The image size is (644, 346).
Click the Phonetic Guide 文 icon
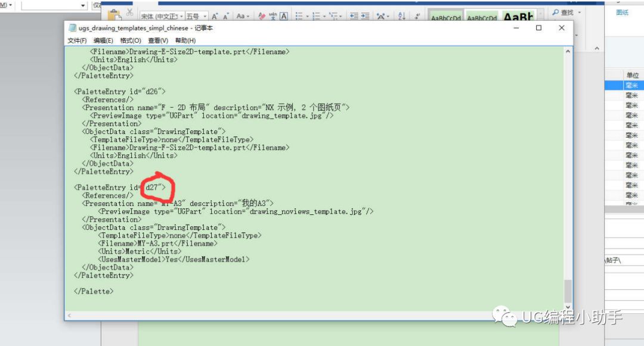273,17
